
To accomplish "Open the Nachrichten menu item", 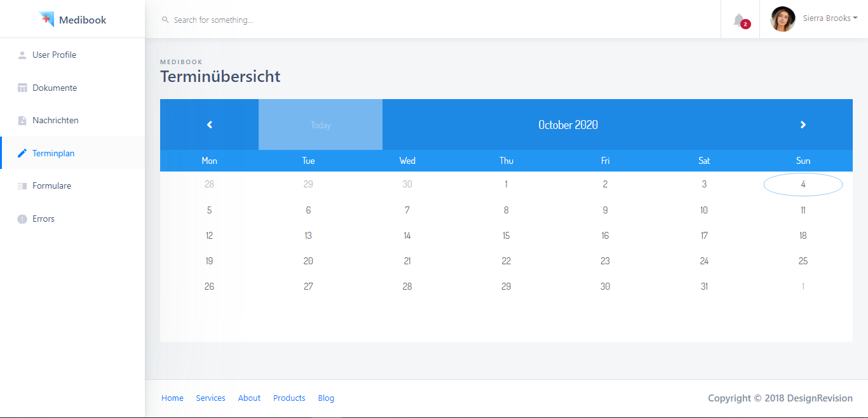I will pyautogui.click(x=55, y=121).
